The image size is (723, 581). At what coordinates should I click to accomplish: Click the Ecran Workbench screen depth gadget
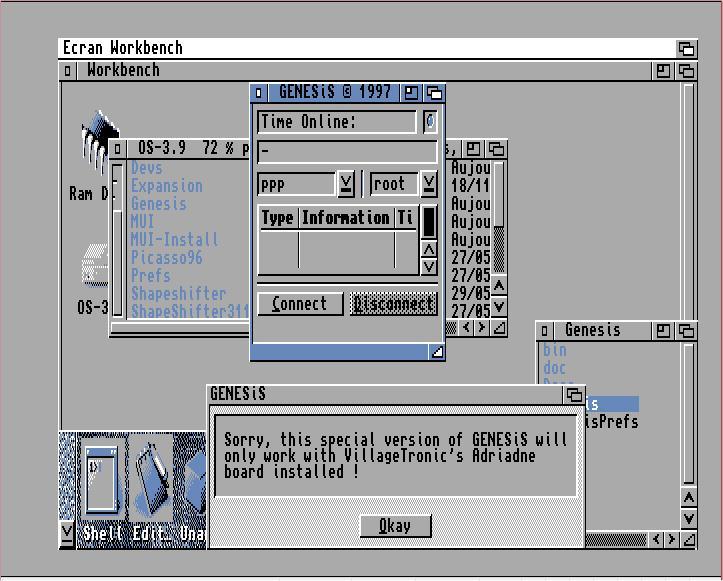click(687, 48)
